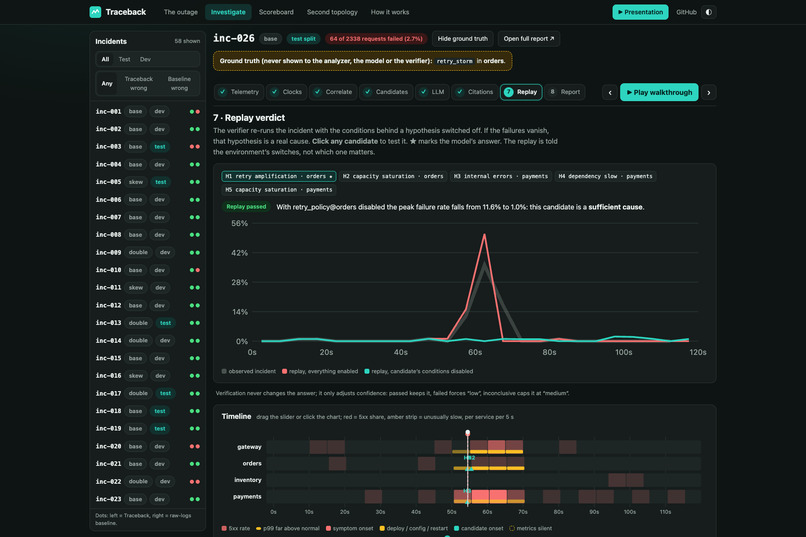Click candidate's conditions disabled legend entry
The image size is (806, 537).
pos(418,371)
